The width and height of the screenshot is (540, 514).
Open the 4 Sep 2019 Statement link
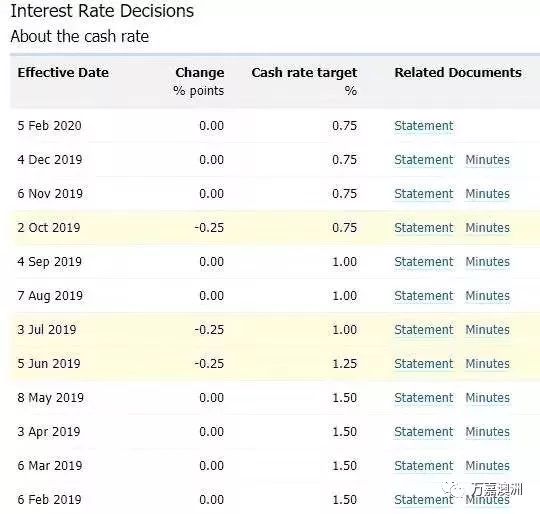click(x=424, y=262)
